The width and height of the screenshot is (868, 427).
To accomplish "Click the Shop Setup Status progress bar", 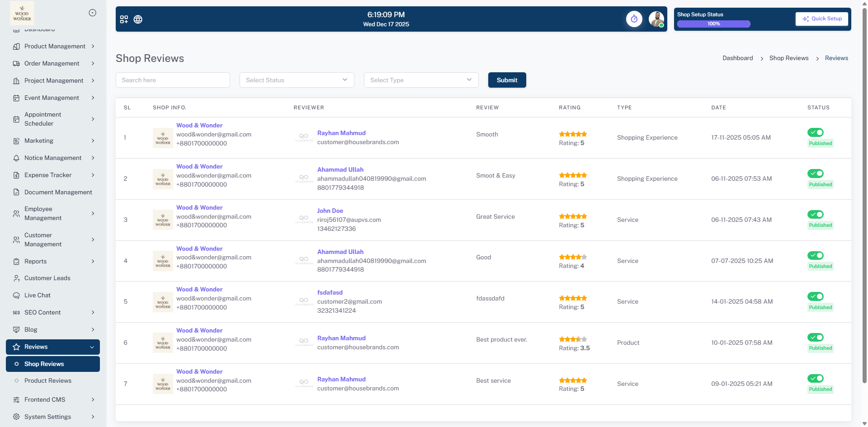I will (x=713, y=24).
